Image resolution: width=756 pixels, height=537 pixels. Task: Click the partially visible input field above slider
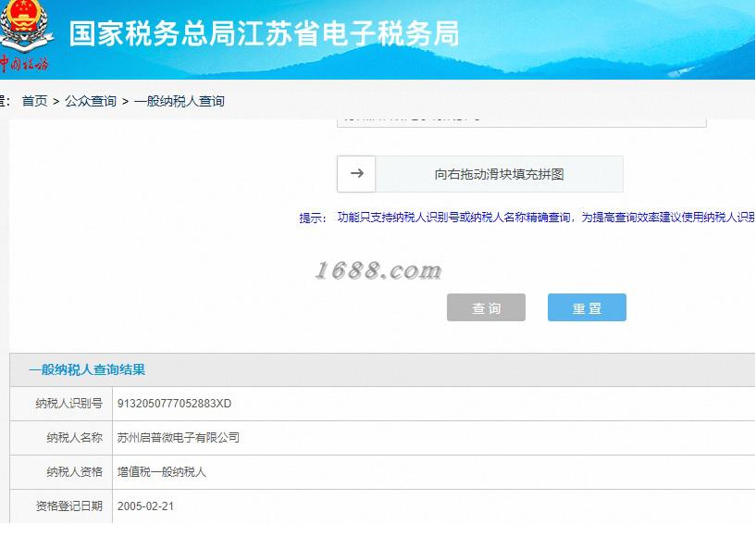(522, 122)
